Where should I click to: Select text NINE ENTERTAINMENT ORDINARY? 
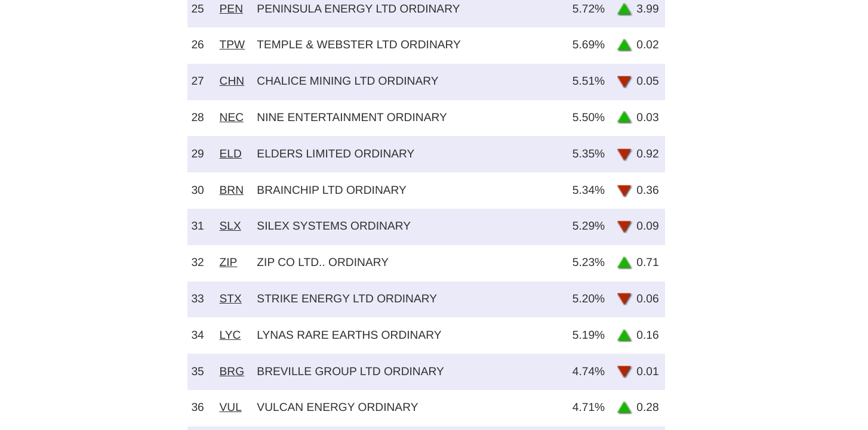352,117
